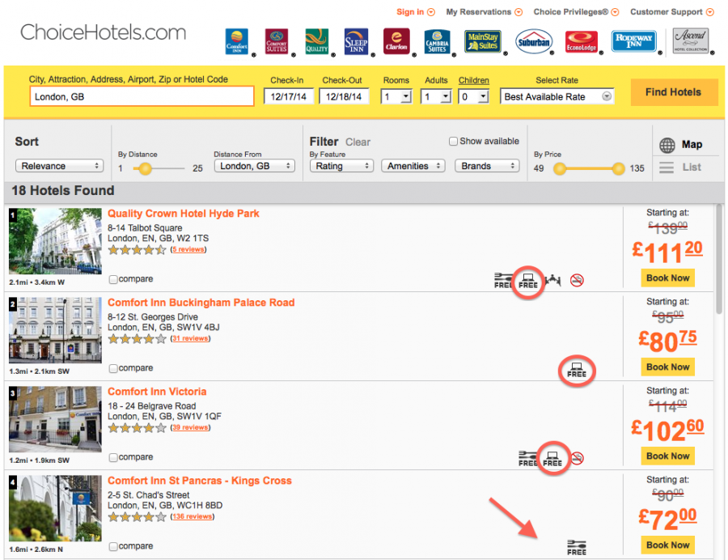728x560 pixels.
Task: Click free internet icon for Comfort Inn Buckingham
Action: (x=577, y=370)
